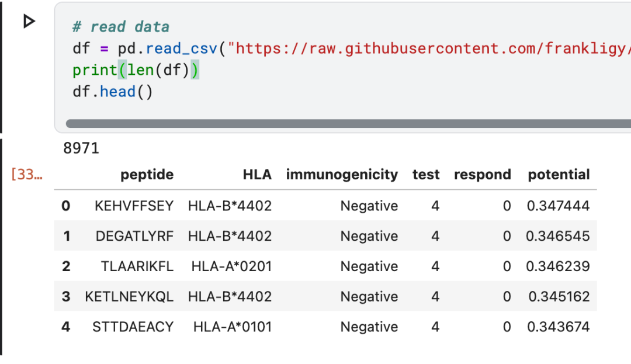Viewport: 631px width, 364px height.
Task: Click the "peptide" column header
Action: click(147, 175)
